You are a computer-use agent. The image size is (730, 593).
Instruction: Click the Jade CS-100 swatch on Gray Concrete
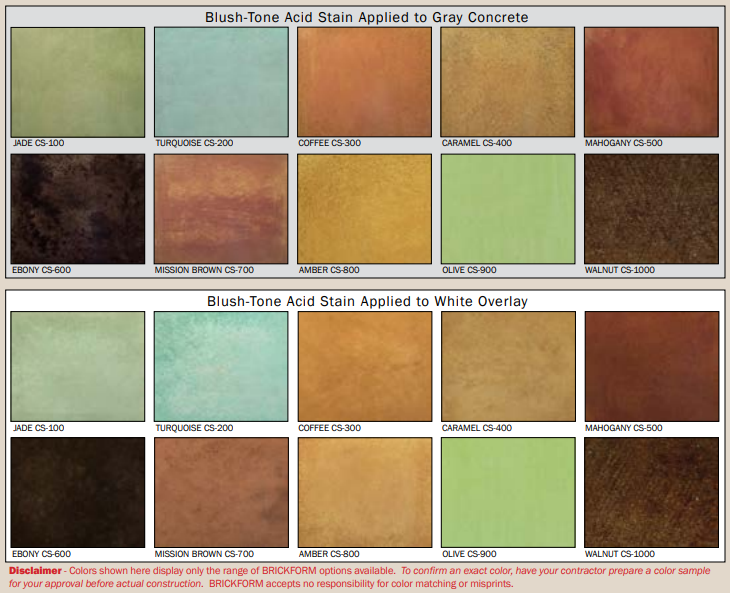[x=78, y=82]
